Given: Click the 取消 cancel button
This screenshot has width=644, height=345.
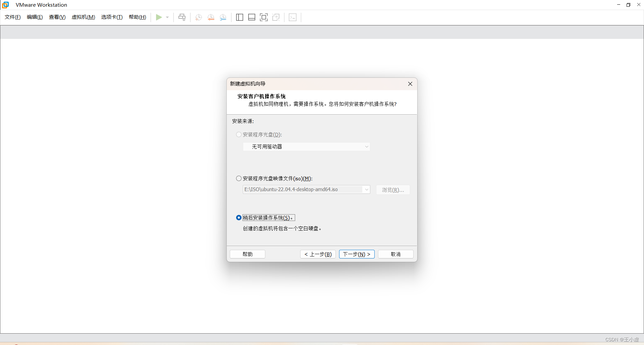Looking at the screenshot, I should [x=396, y=254].
